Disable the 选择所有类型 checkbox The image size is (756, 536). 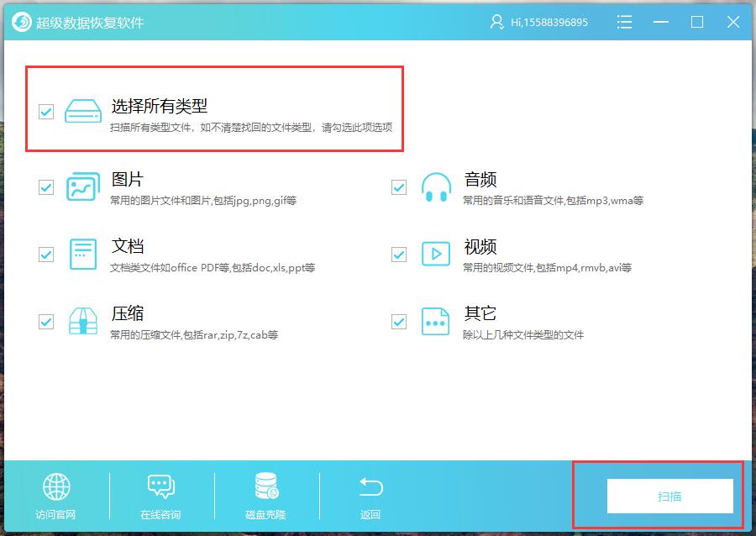pyautogui.click(x=46, y=109)
